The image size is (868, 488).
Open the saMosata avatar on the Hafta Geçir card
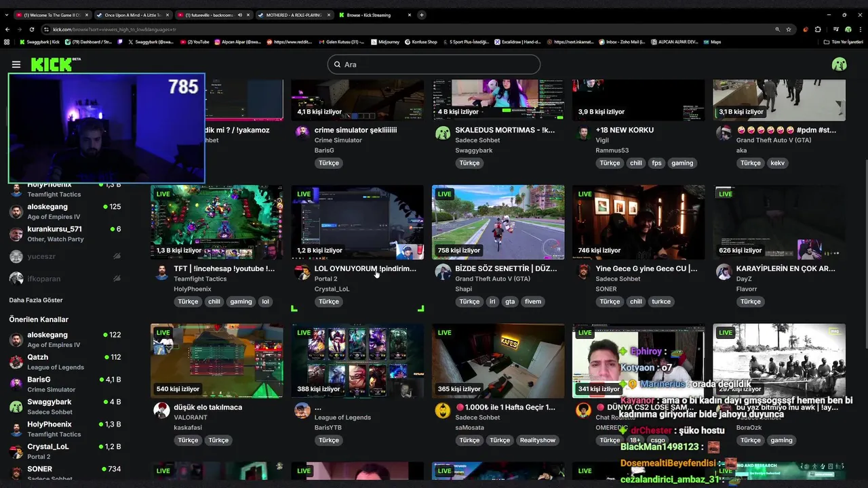[443, 410]
